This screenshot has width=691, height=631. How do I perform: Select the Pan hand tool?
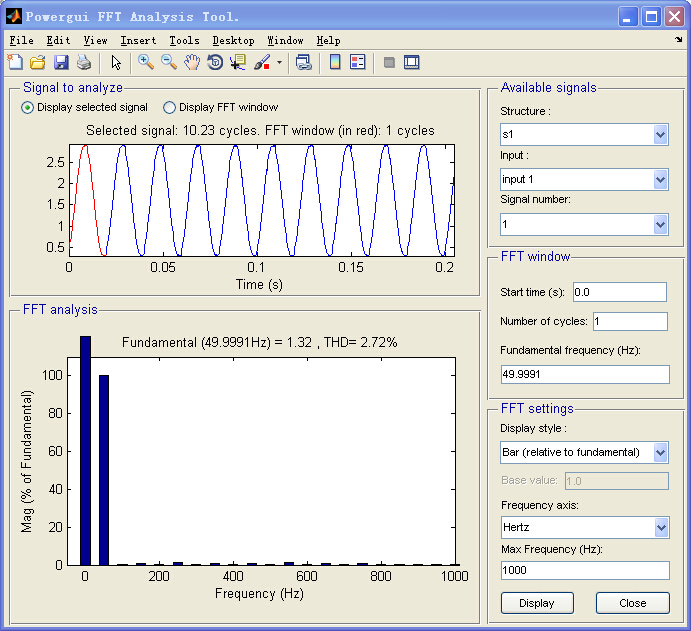click(x=192, y=62)
